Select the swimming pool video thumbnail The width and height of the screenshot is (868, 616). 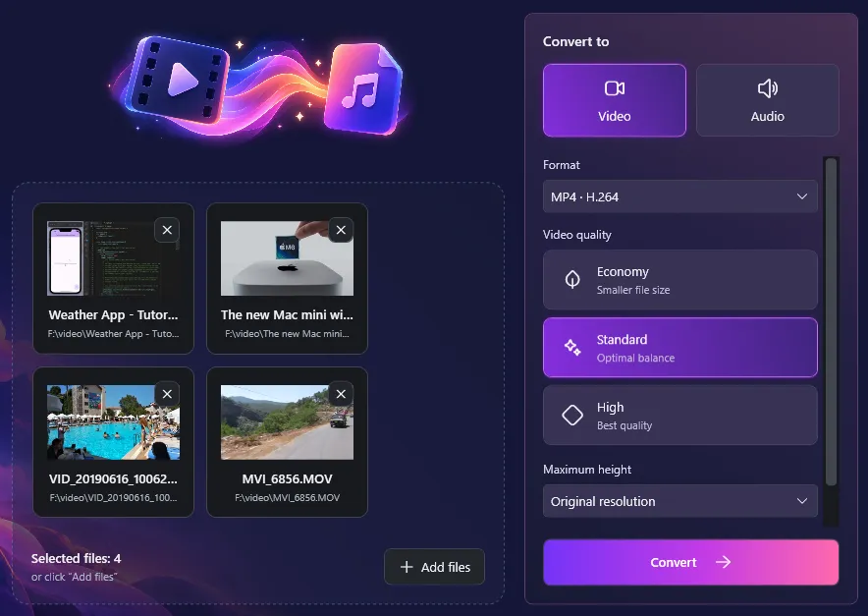[x=114, y=422]
